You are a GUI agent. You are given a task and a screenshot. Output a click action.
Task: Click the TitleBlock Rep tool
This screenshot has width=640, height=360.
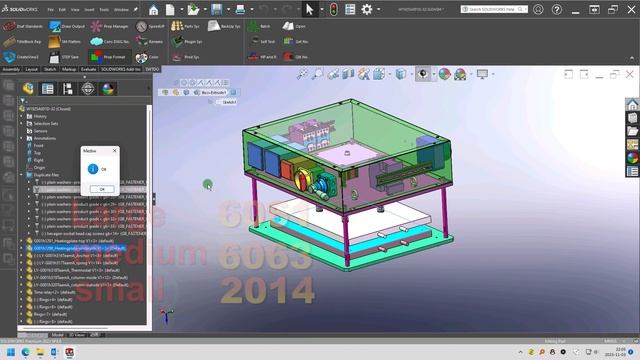(x=22, y=42)
